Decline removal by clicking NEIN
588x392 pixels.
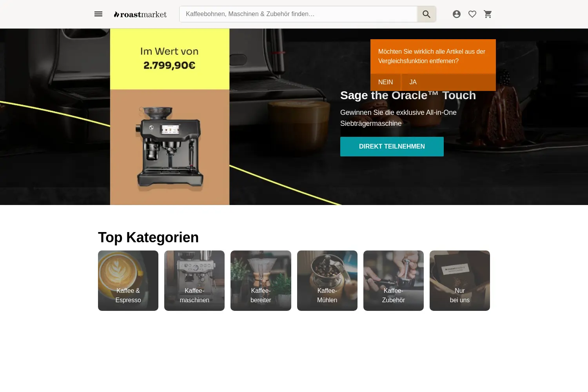[x=385, y=82]
